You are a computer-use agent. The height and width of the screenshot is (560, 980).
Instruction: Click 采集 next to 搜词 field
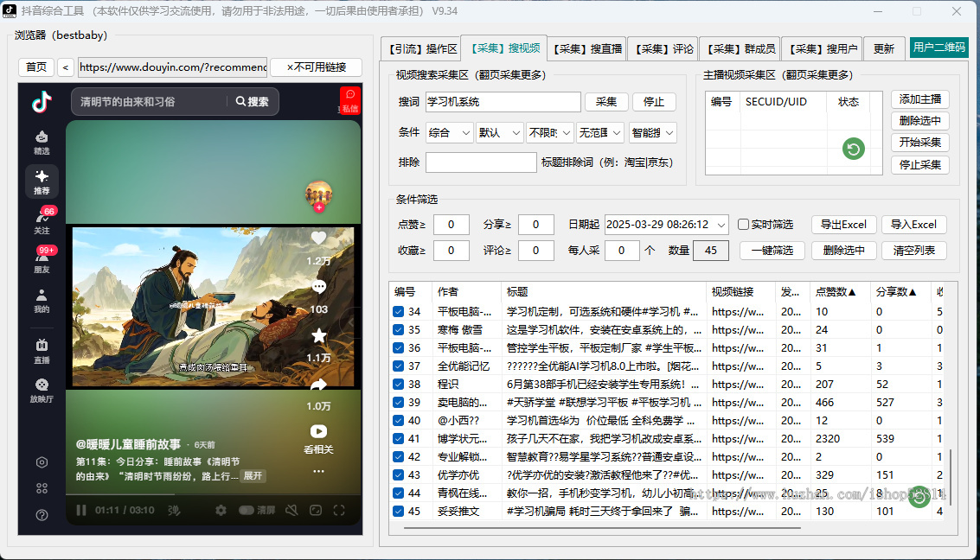click(x=605, y=102)
